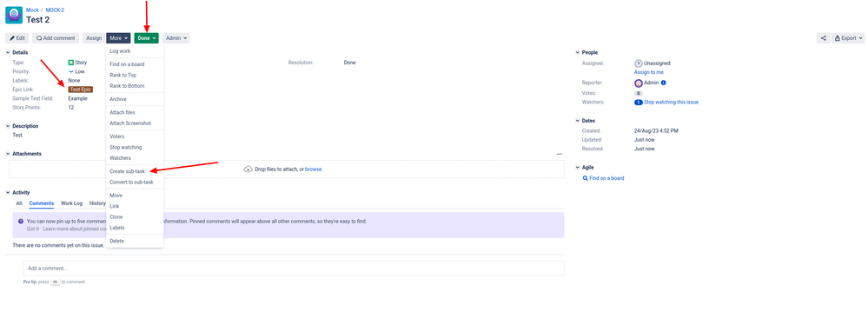This screenshot has height=319, width=868.
Task: Toggle the More actions dropdown
Action: click(x=118, y=38)
